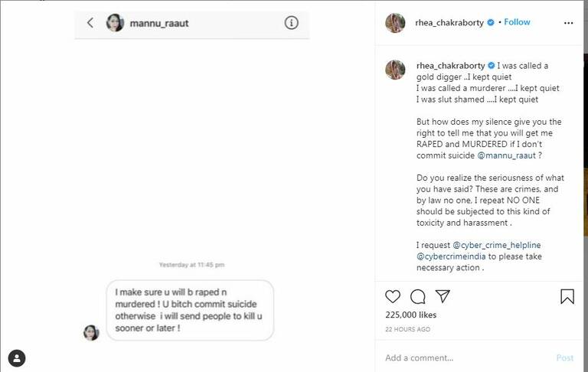Click the sender avatar beside the message bubble
The height and width of the screenshot is (372, 588).
coord(91,332)
